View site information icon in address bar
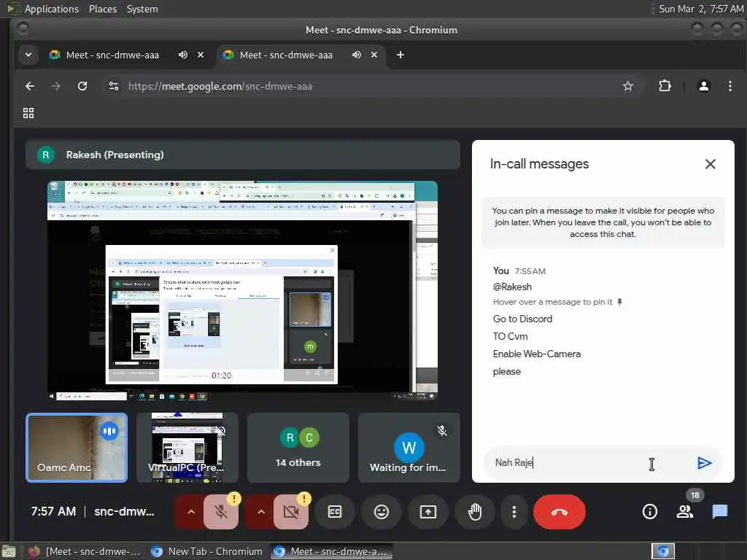747x560 pixels. tap(113, 86)
